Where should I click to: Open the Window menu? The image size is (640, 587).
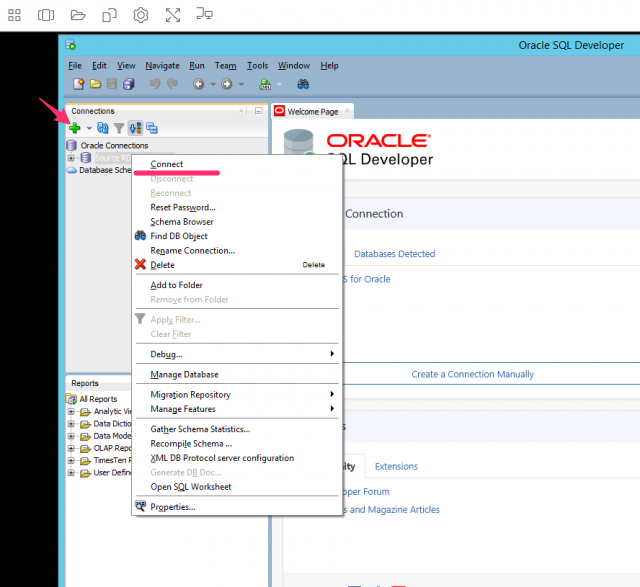(x=294, y=66)
